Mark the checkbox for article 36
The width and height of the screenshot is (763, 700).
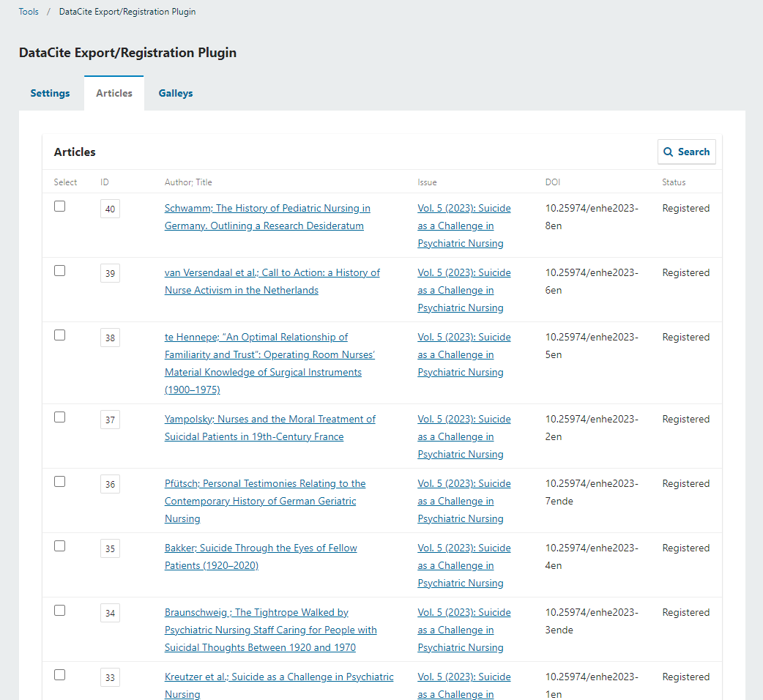coord(60,482)
